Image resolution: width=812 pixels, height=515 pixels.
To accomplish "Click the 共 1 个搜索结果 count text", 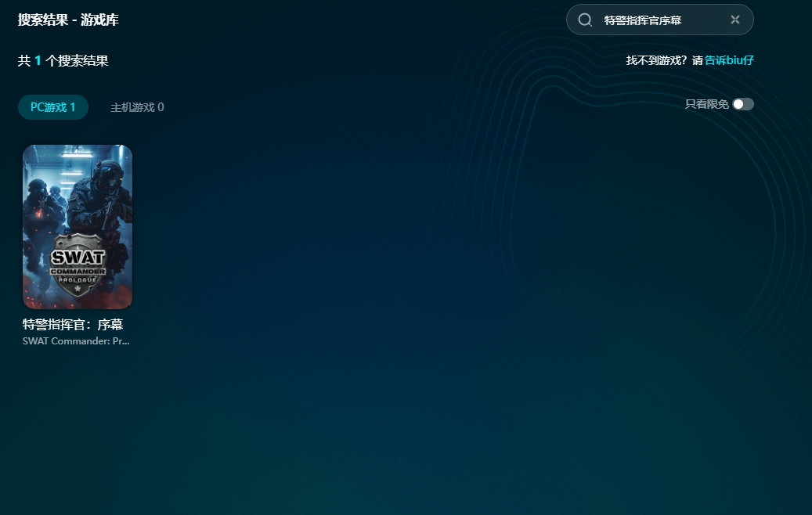I will point(63,60).
